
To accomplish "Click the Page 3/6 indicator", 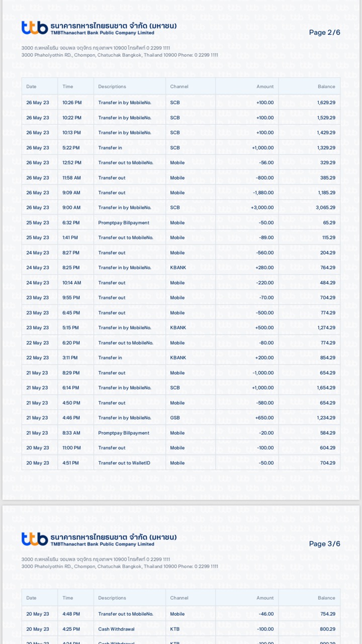I will pos(324,544).
